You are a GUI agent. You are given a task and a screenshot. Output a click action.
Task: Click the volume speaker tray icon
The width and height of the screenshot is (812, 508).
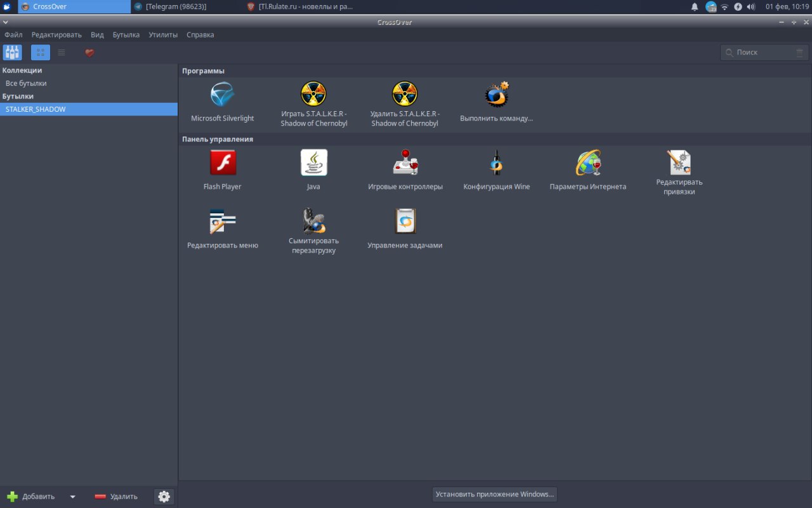[752, 6]
